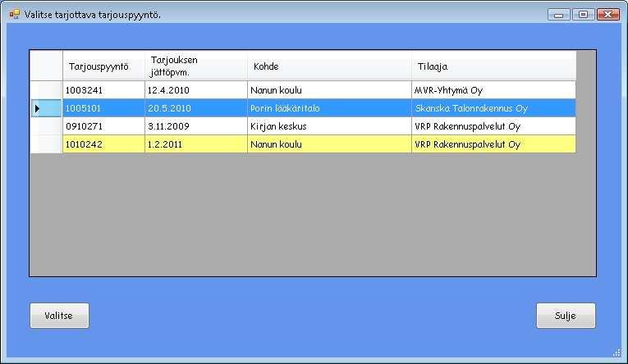The width and height of the screenshot is (628, 364).
Task: Select Porin lääkäritalo cell
Action: (x=330, y=108)
